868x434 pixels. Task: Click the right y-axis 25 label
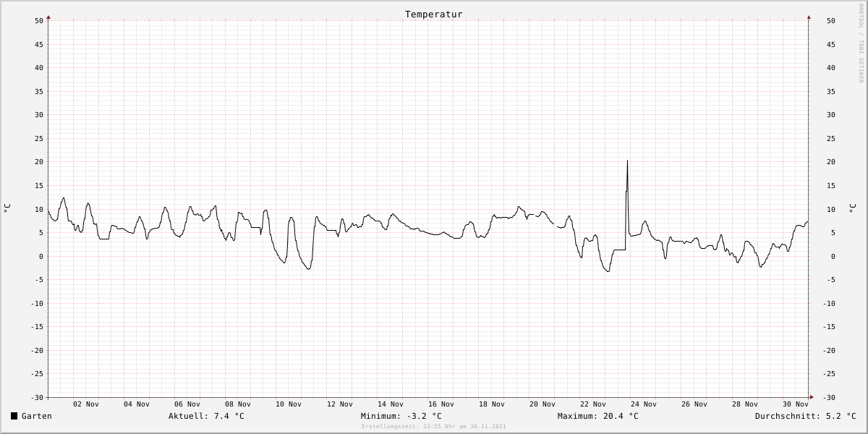[x=831, y=139]
